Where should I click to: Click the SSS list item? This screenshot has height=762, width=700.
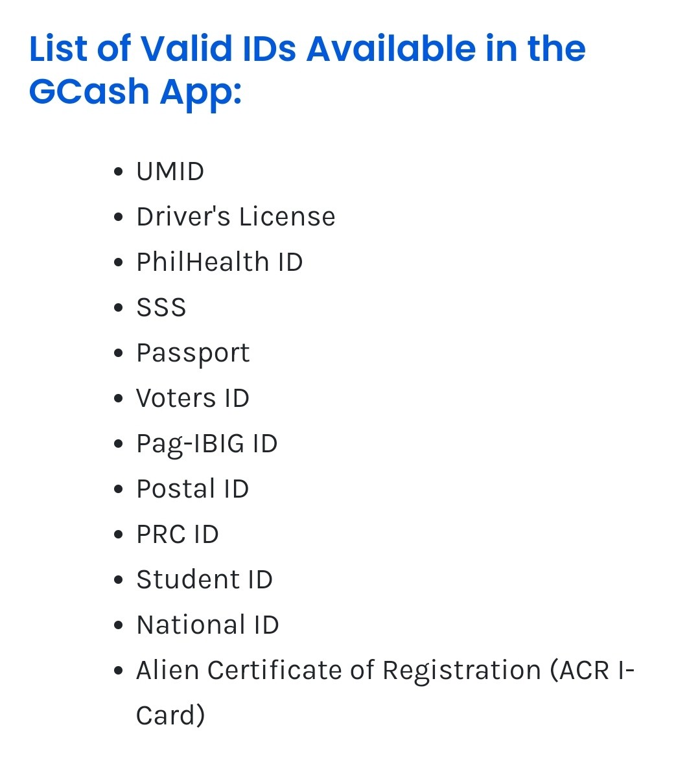(161, 307)
